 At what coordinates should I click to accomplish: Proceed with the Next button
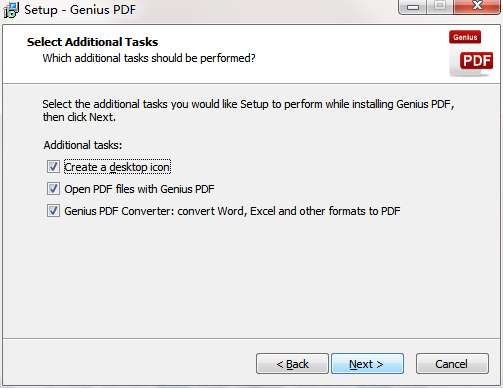coord(367,364)
